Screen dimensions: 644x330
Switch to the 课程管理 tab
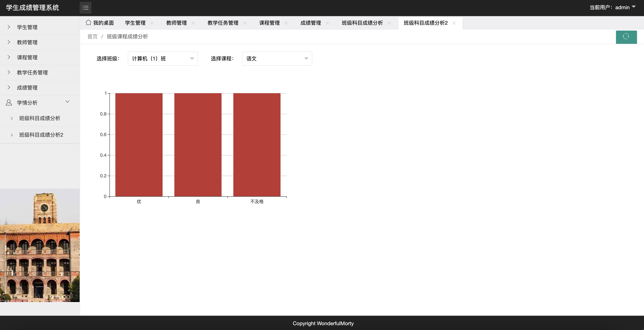(x=269, y=23)
